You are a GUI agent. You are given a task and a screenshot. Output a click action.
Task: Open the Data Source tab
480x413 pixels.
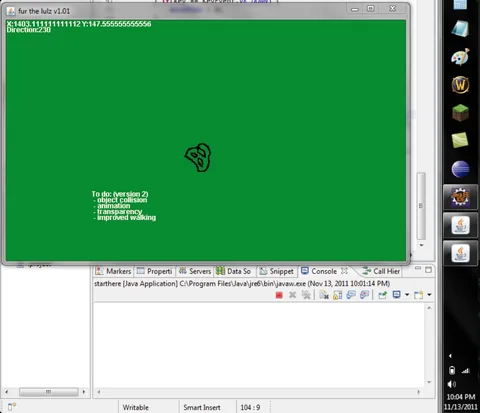[233, 271]
